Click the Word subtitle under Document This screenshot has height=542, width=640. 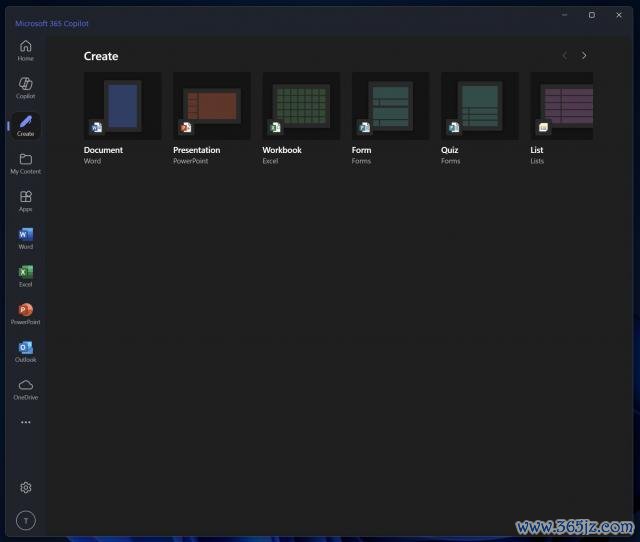(x=92, y=161)
